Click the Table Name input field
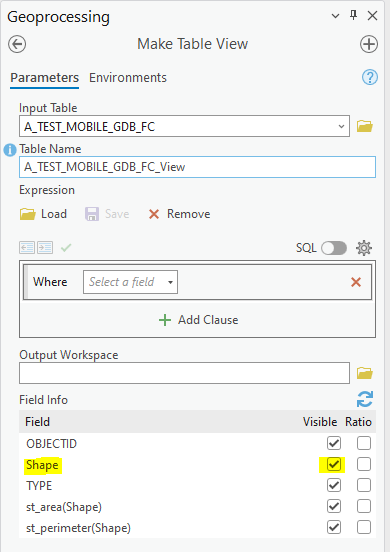 pyautogui.click(x=197, y=167)
